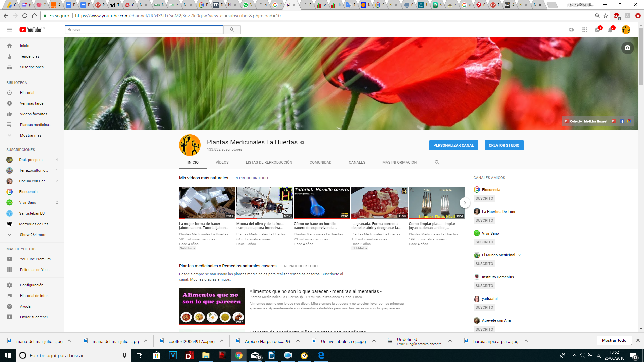The image size is (644, 362).
Task: Click the browser address bar URL
Action: 178,16
